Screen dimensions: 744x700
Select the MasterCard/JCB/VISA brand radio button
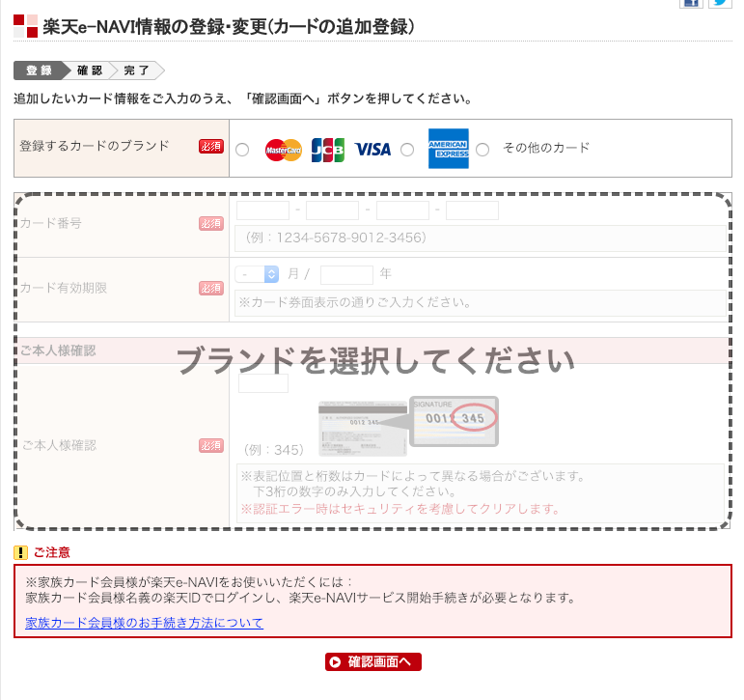click(x=242, y=150)
